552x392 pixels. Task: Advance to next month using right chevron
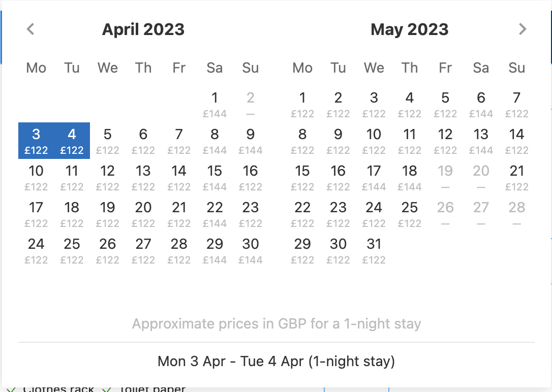click(x=523, y=29)
